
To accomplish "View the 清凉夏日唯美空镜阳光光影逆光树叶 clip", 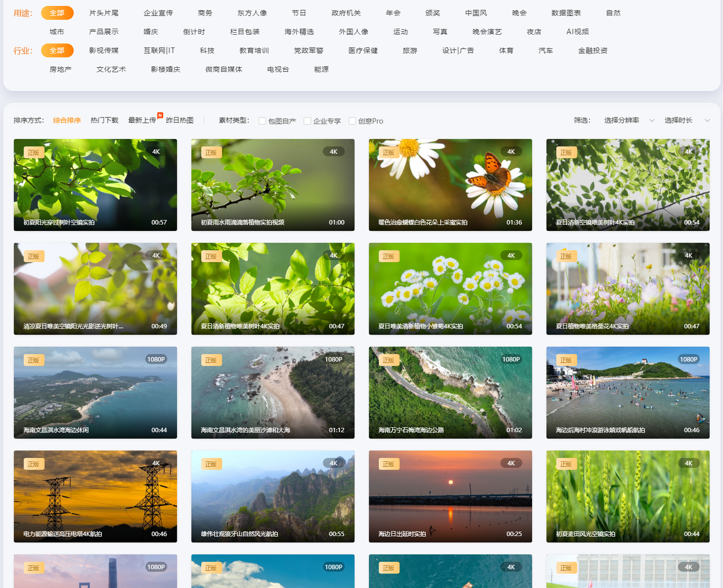I will tap(95, 289).
